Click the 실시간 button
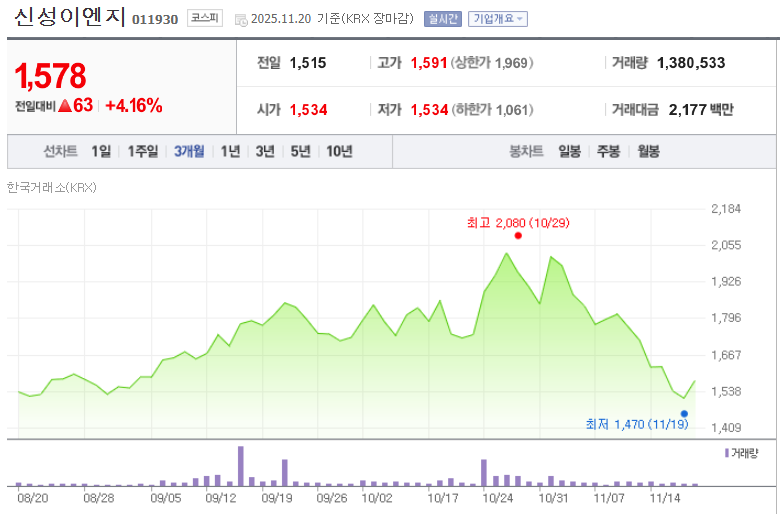 pos(443,19)
